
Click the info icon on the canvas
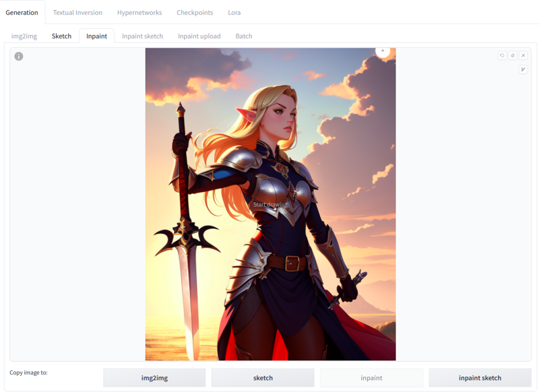click(x=19, y=57)
